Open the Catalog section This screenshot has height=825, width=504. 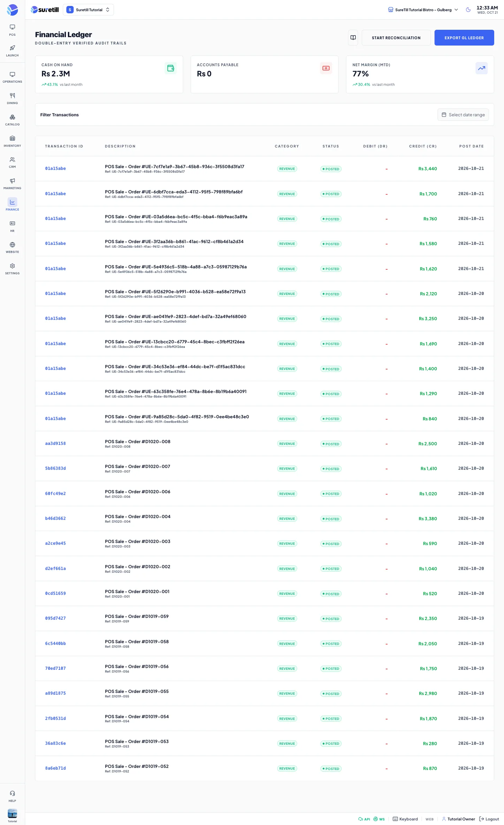(x=12, y=120)
